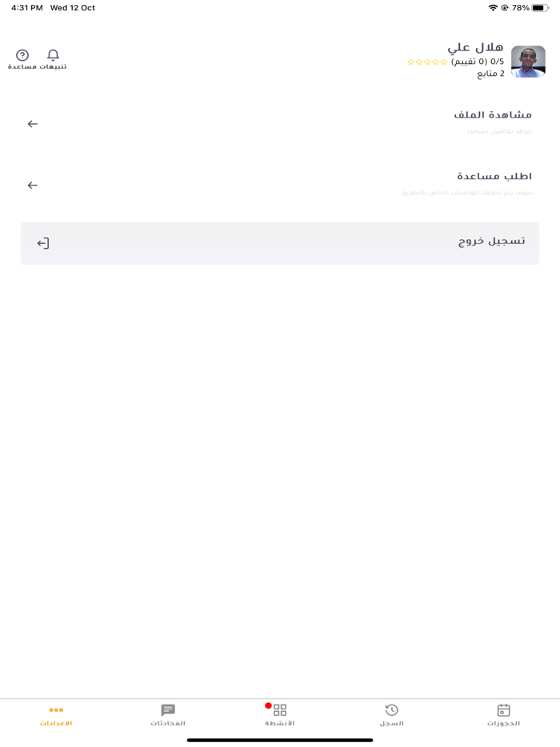Tap the activities grid icon
This screenshot has height=747, width=560.
tap(280, 710)
